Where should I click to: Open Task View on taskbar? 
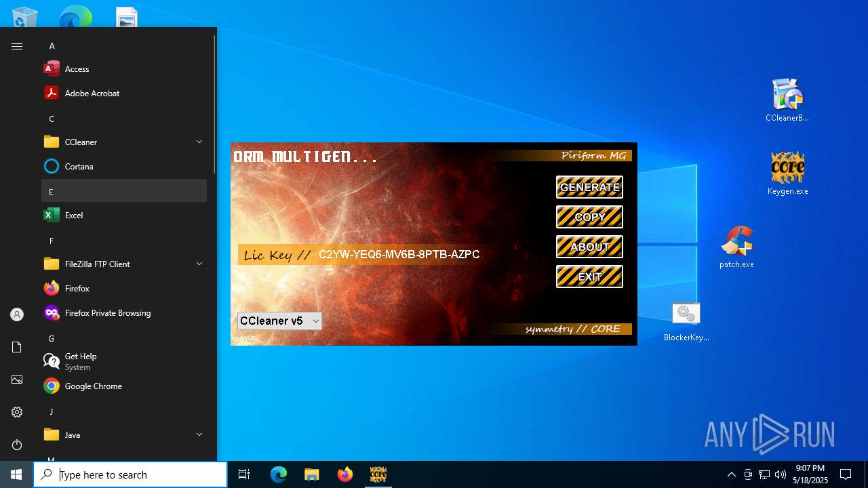click(x=244, y=474)
